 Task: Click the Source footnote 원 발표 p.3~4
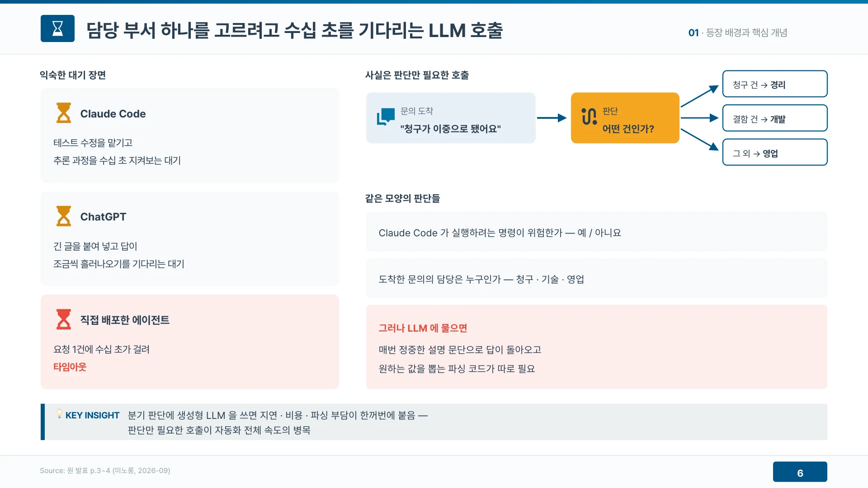click(x=105, y=470)
